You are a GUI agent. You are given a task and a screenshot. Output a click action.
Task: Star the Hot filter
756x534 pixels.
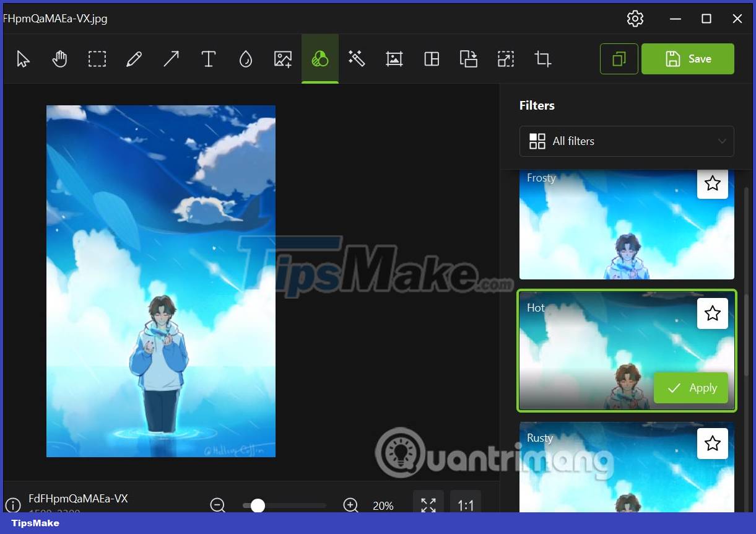point(712,313)
